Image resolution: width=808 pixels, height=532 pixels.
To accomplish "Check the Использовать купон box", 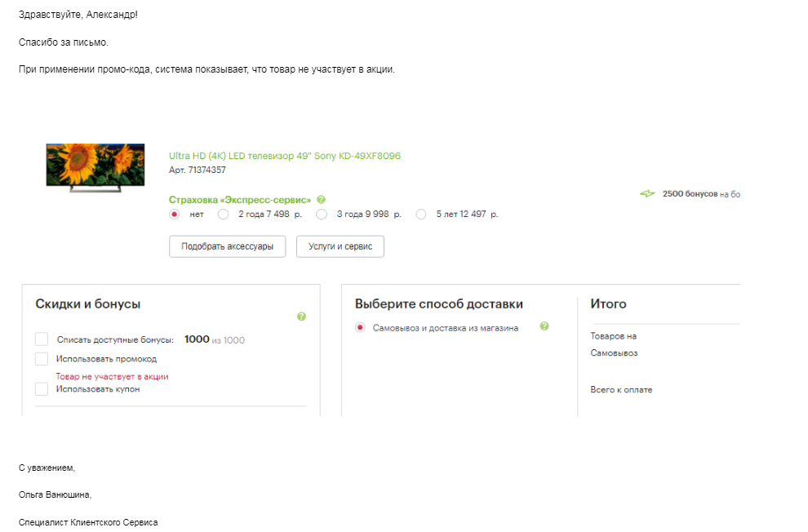I will point(42,389).
